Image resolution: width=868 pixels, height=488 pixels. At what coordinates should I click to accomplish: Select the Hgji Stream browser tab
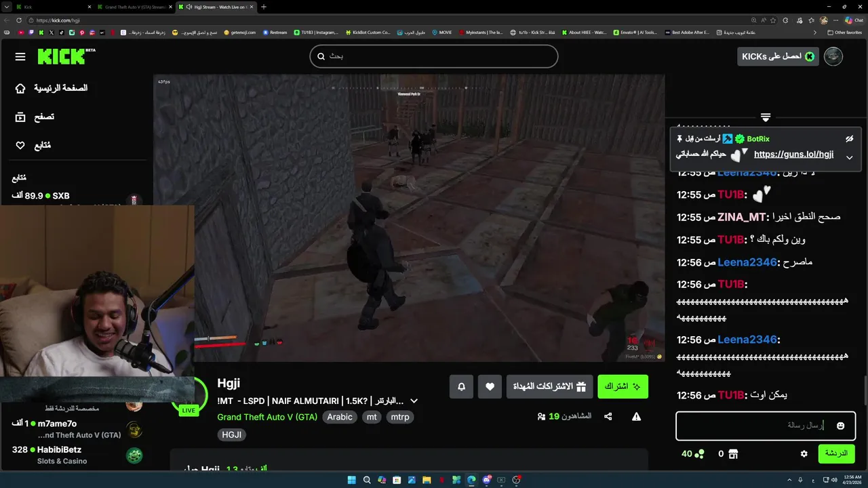click(x=215, y=7)
